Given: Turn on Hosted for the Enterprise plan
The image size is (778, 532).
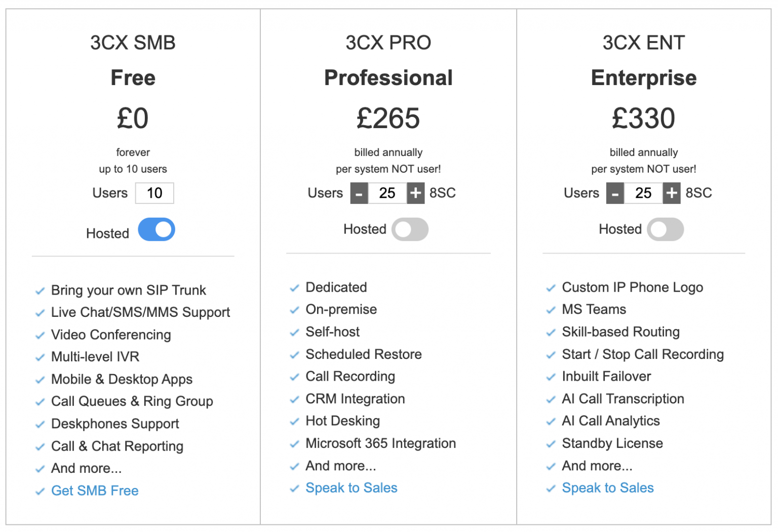Looking at the screenshot, I should click(665, 229).
